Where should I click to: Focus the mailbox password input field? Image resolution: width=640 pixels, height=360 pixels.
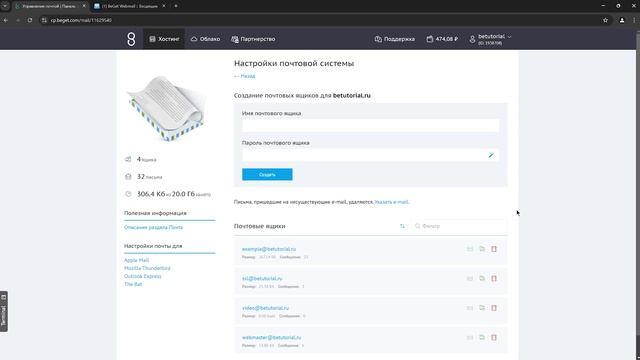pyautogui.click(x=364, y=155)
